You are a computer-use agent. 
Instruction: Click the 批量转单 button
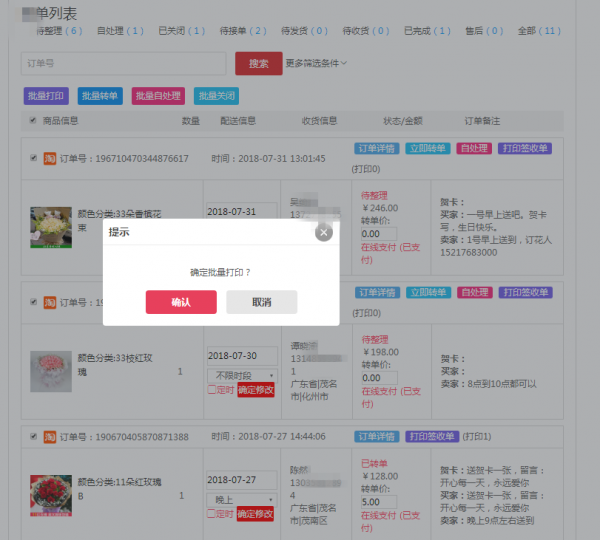point(99,96)
